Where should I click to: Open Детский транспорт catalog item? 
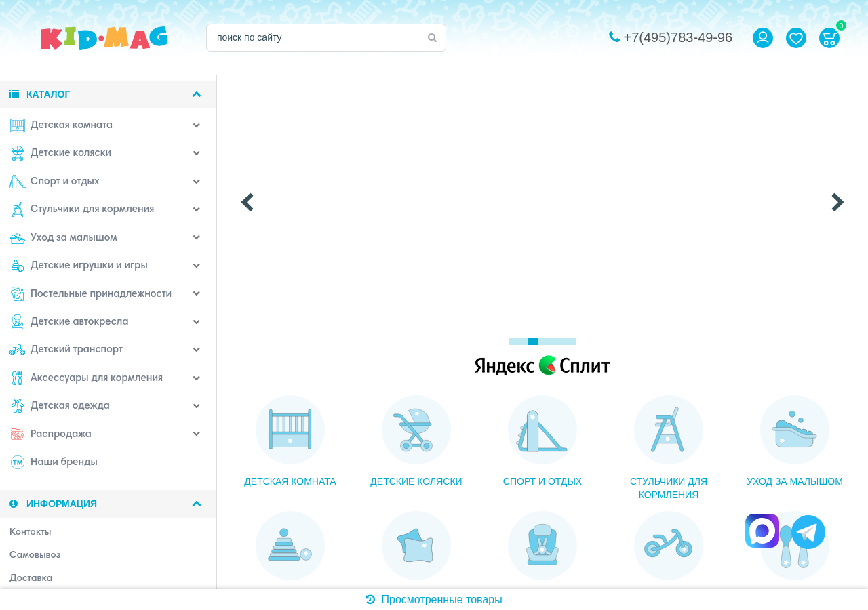coord(77,349)
